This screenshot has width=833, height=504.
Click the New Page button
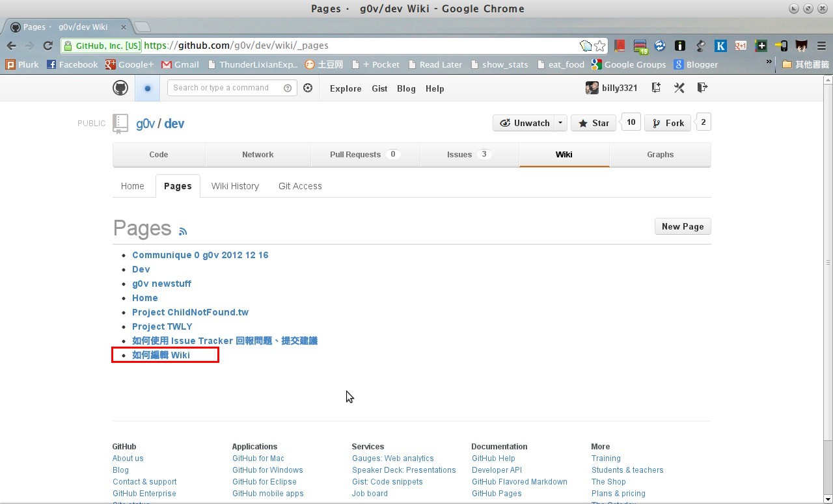(683, 226)
